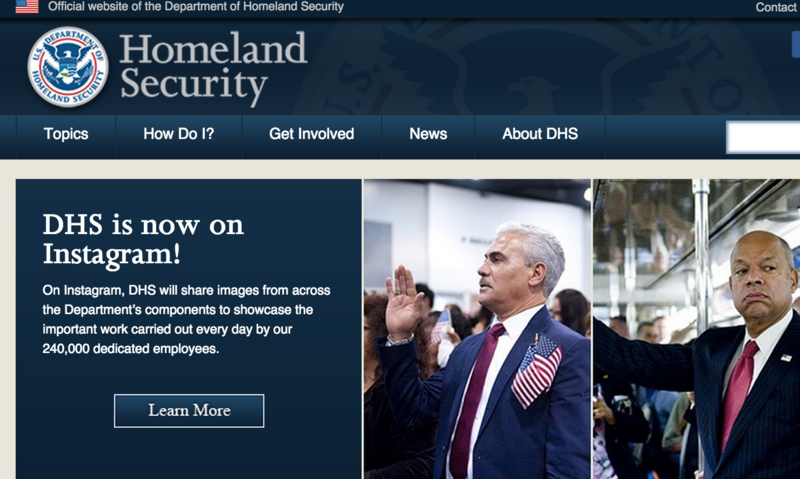Go to the News section
The image size is (800, 479).
point(428,134)
